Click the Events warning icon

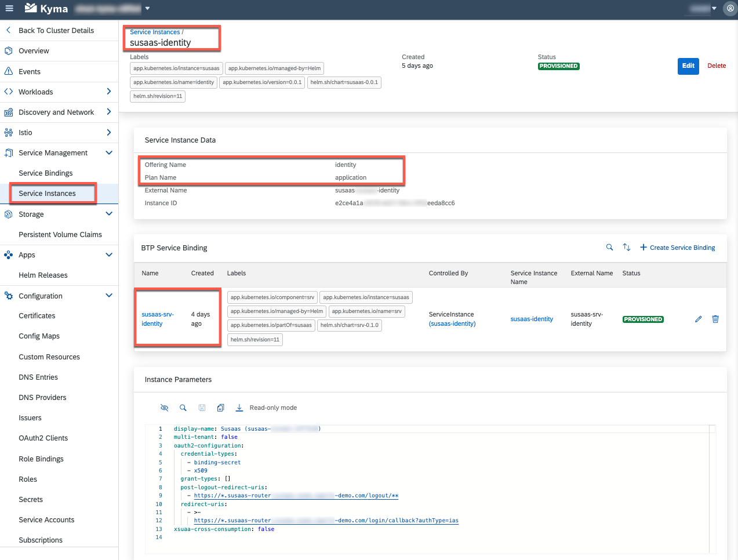[x=8, y=71]
